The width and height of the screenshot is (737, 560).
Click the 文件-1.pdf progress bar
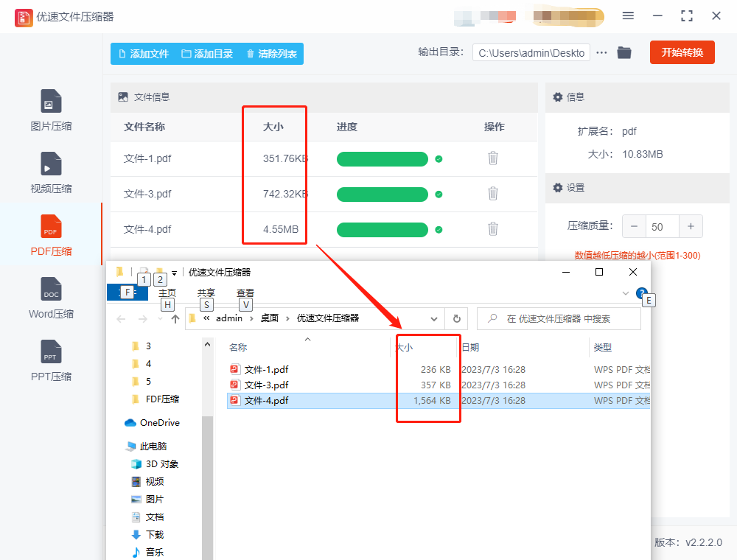[382, 159]
